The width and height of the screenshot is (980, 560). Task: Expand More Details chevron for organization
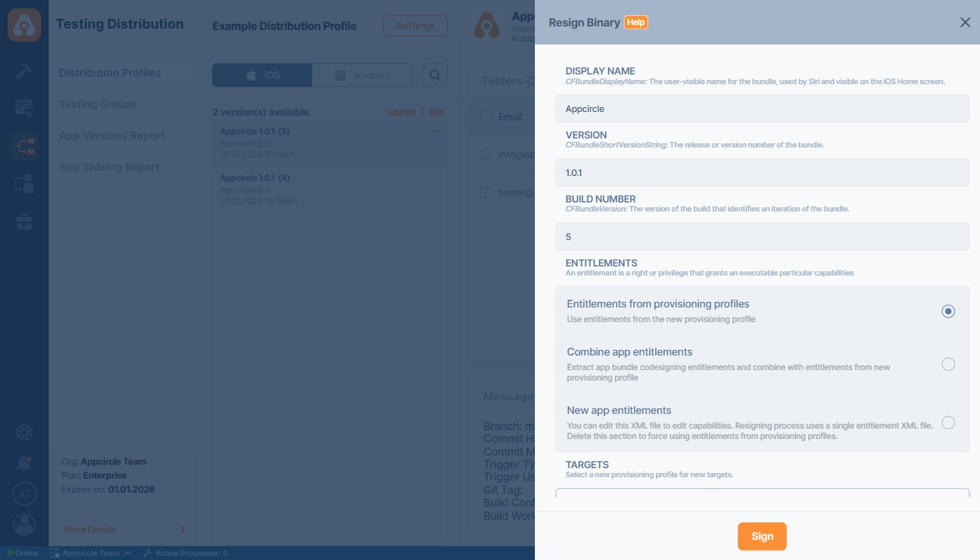tap(183, 529)
